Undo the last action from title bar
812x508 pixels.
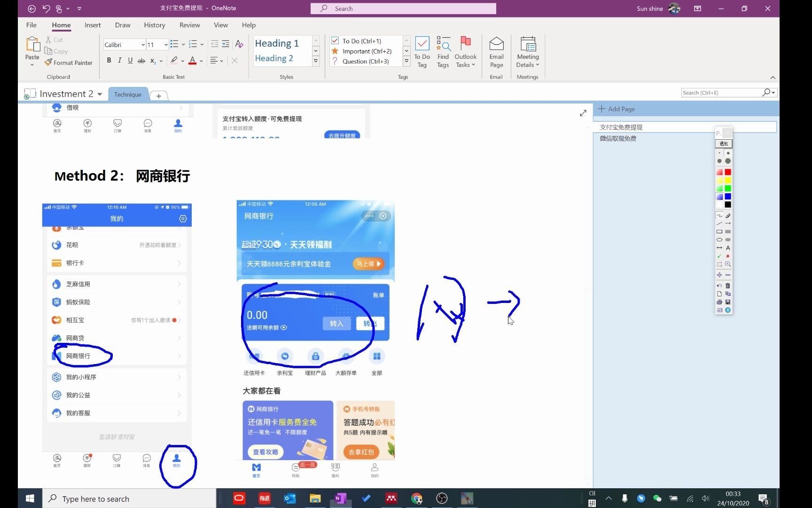(46, 8)
